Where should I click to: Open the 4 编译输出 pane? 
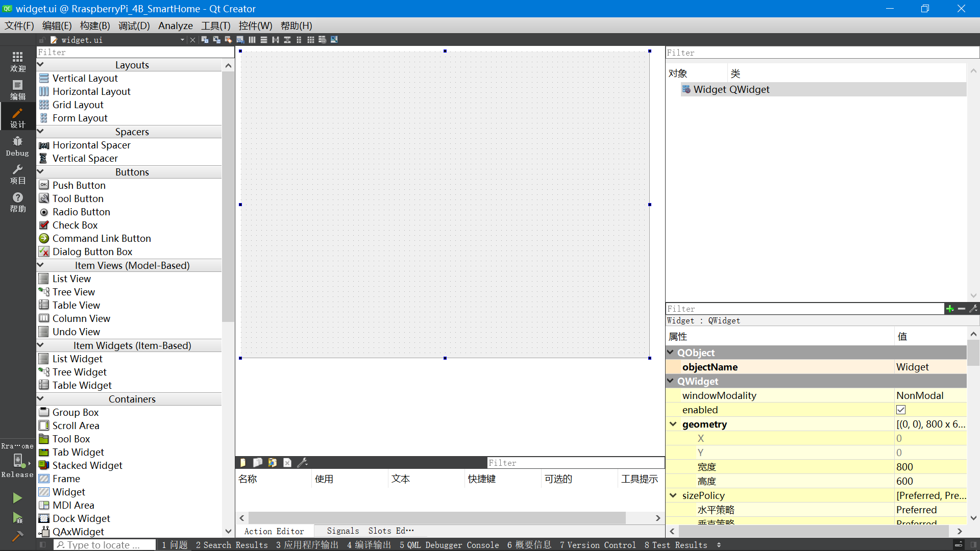[x=369, y=545]
